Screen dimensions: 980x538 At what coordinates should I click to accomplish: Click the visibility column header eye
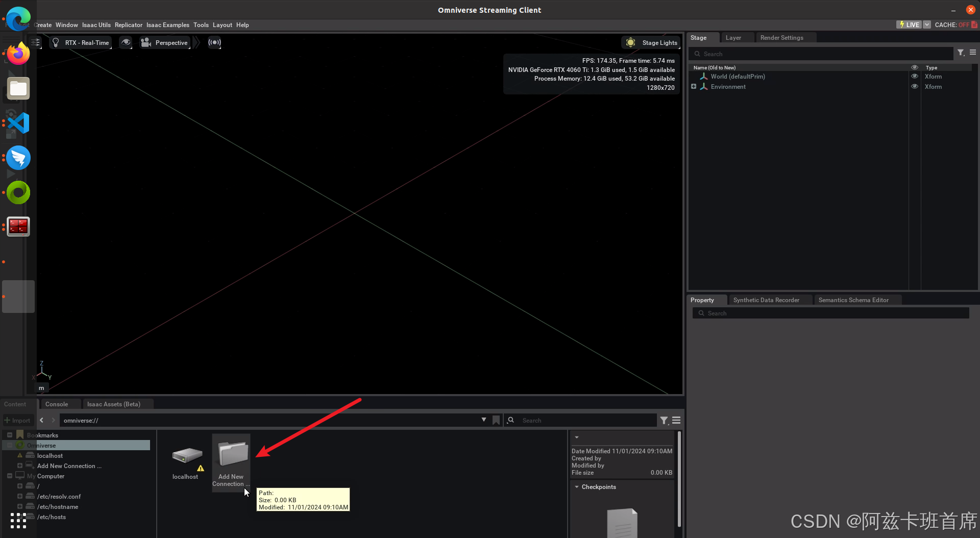pos(915,67)
